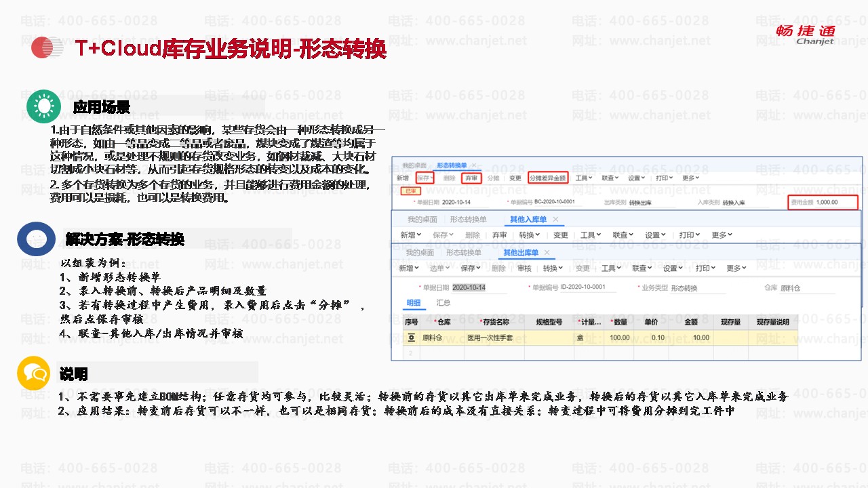Open 选单 dropdown in the 其他出库单 toolbar
868x488 pixels.
click(441, 268)
